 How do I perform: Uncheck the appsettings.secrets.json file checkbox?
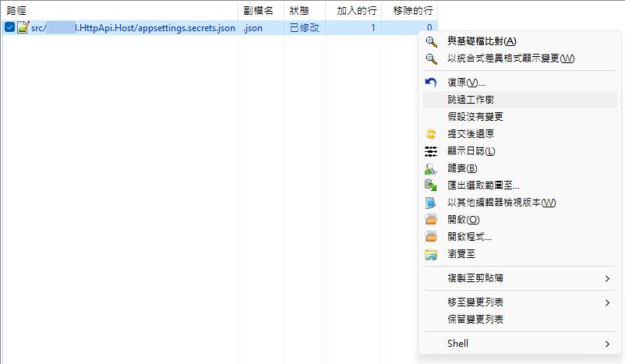9,28
